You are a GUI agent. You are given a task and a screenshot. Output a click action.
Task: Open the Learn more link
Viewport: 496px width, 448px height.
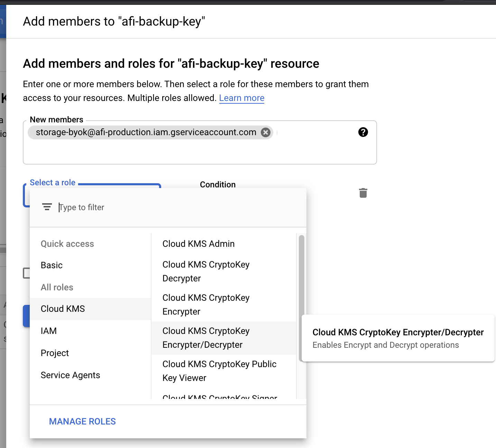pos(242,98)
